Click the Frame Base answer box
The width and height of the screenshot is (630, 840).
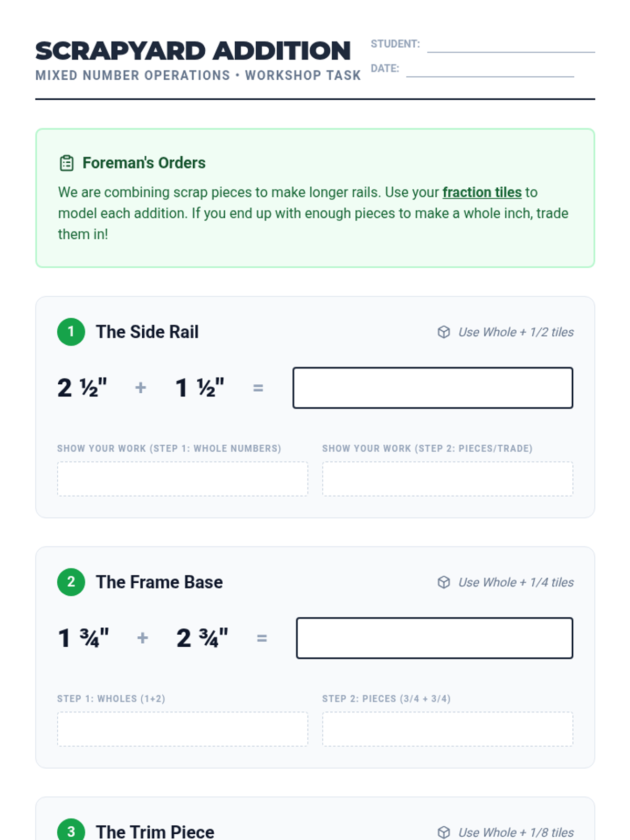pos(434,638)
